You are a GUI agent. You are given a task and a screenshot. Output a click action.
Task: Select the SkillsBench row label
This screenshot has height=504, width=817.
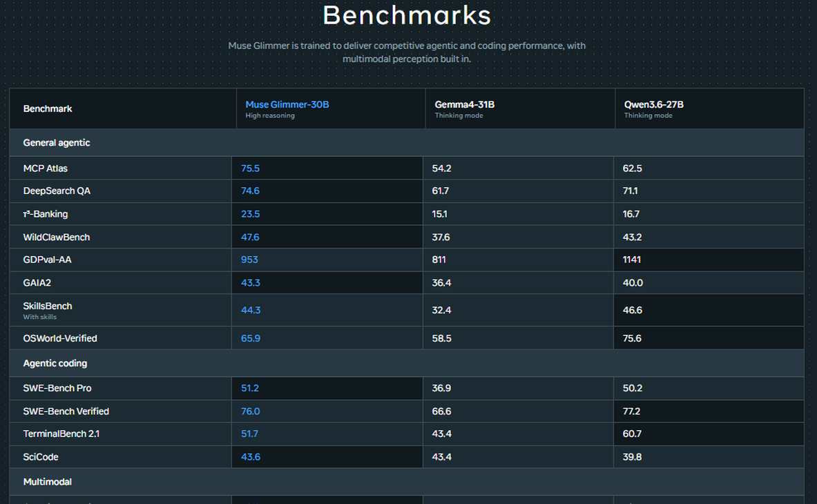point(48,306)
